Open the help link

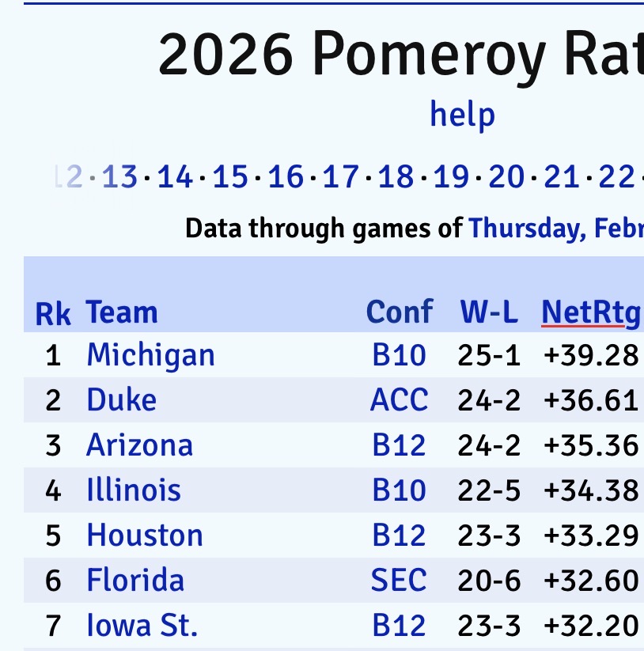[462, 115]
